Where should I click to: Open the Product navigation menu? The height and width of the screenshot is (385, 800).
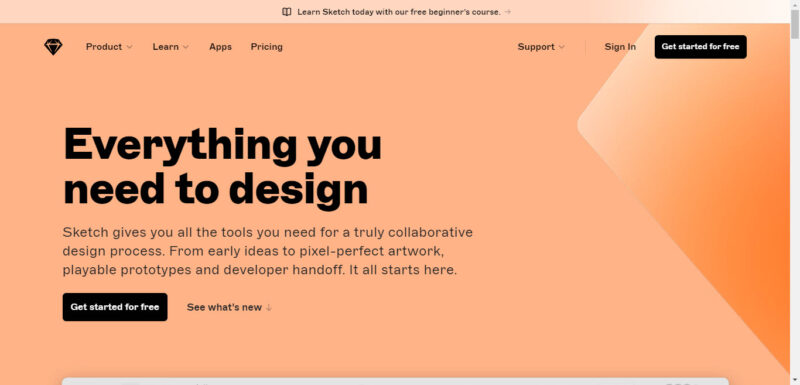tap(109, 47)
